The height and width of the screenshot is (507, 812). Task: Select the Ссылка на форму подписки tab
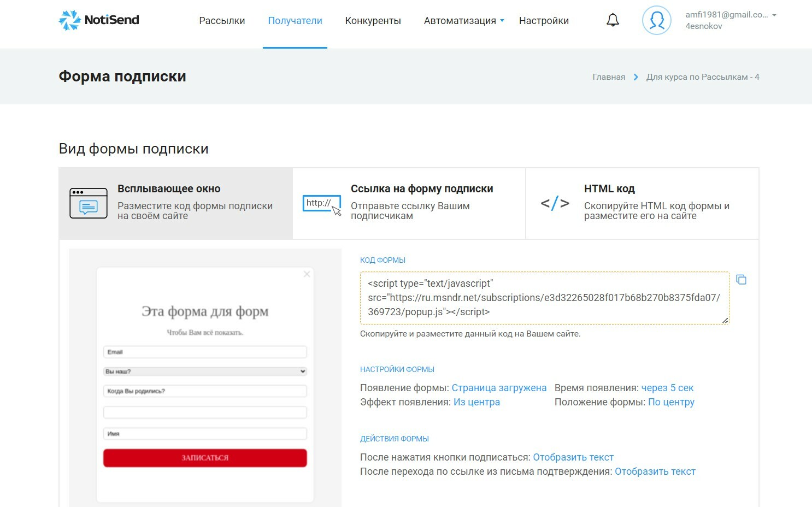(x=409, y=203)
